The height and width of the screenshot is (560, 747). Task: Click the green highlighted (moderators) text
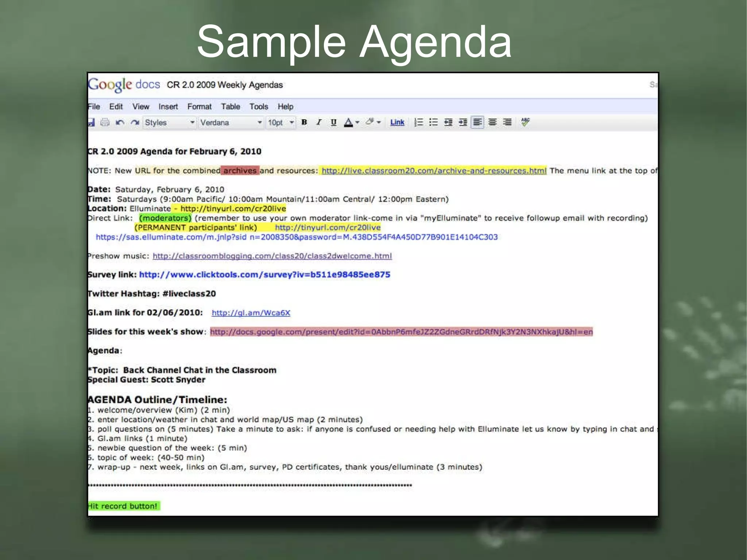point(166,218)
